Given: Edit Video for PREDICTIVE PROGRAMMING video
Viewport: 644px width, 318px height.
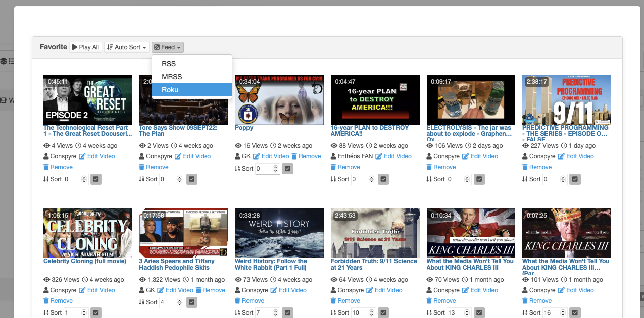Looking at the screenshot, I should [x=576, y=156].
